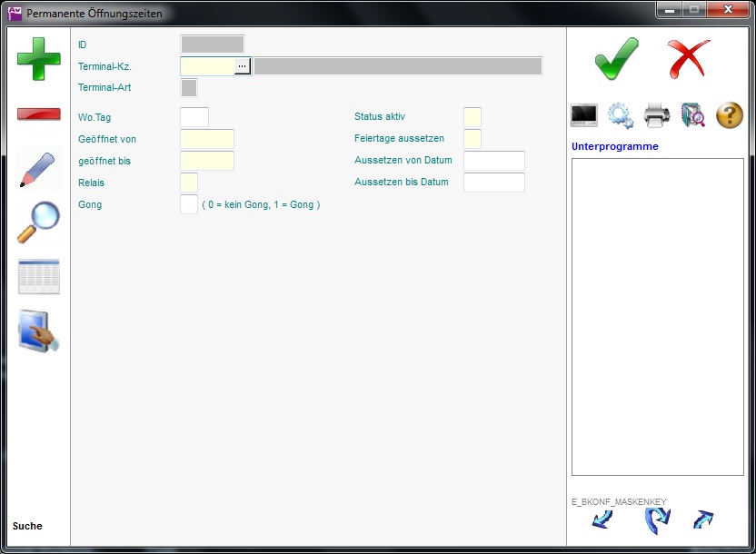
Task: Cancel with the red X icon
Action: tap(689, 59)
